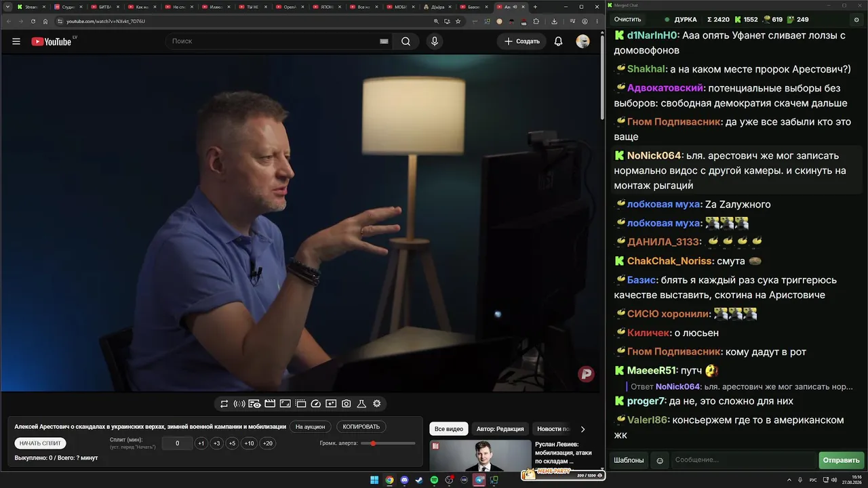
Task: Open the gear settings under the video
Action: [x=377, y=404]
